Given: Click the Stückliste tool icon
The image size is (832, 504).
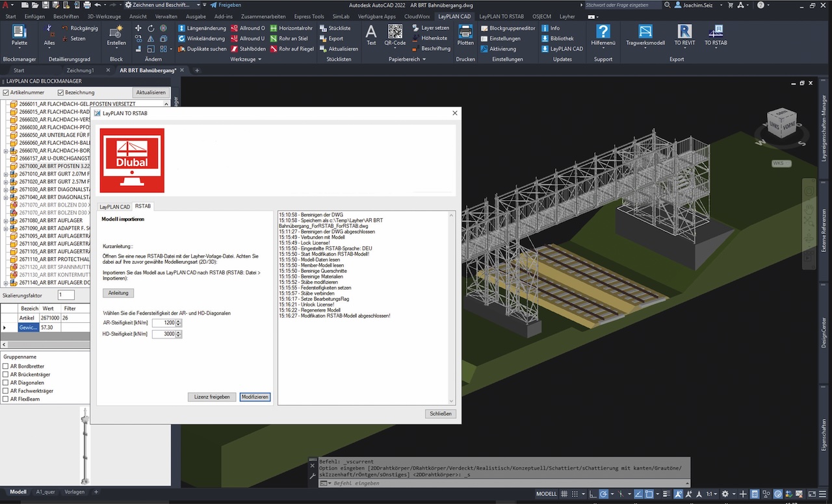Looking at the screenshot, I should click(x=323, y=29).
